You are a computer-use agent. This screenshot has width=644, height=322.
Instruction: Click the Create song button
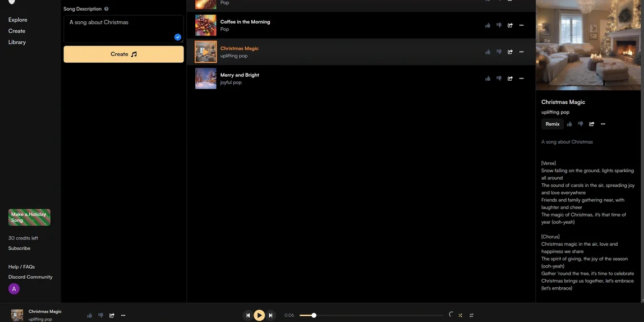tap(123, 54)
